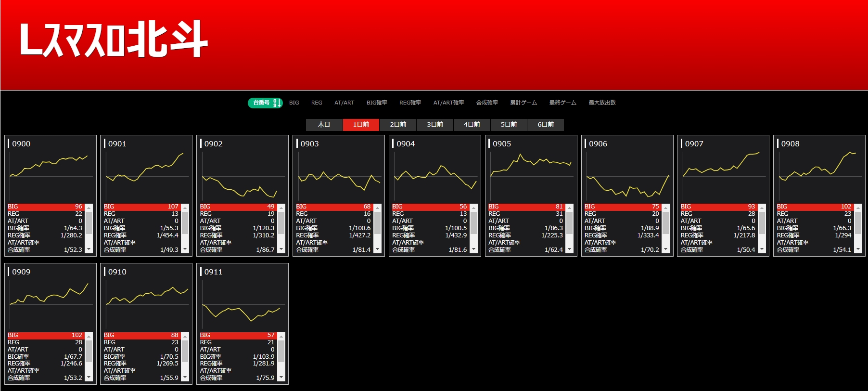Screen dimensions: 868x391
Task: Click scrollbar thumb in machine 0908 data
Action: [858, 222]
